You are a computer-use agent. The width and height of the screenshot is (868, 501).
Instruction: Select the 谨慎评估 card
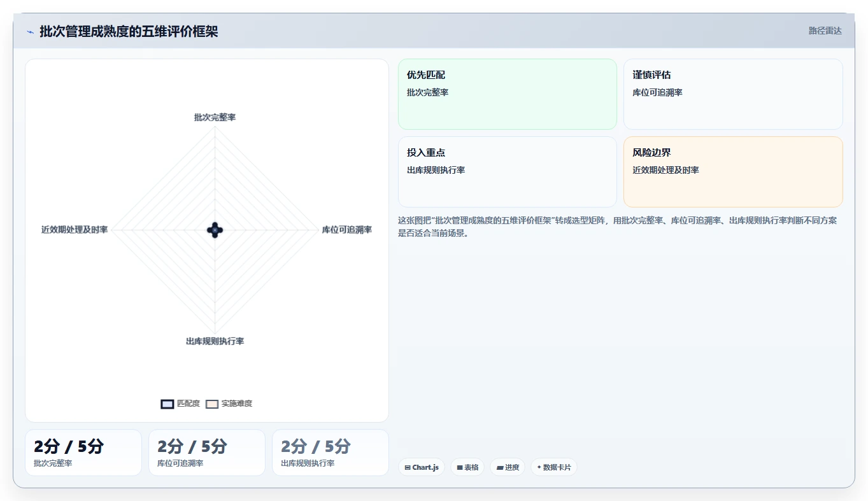tap(733, 94)
